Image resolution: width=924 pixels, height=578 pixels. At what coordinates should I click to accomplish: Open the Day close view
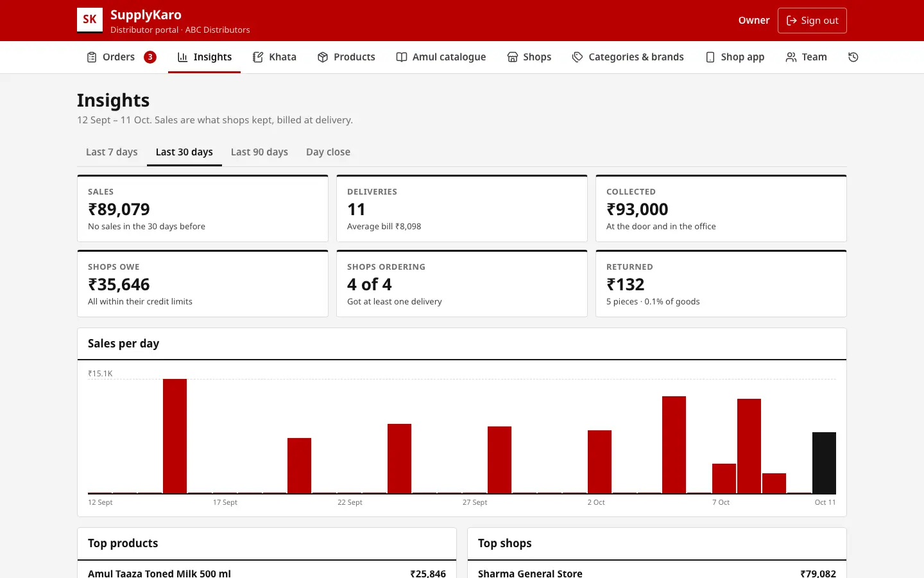click(328, 152)
